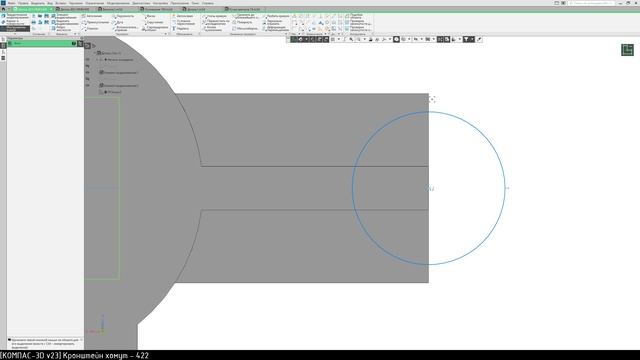640x360 pixels.
Task: Open the Диагностика menu
Action: (141, 3)
